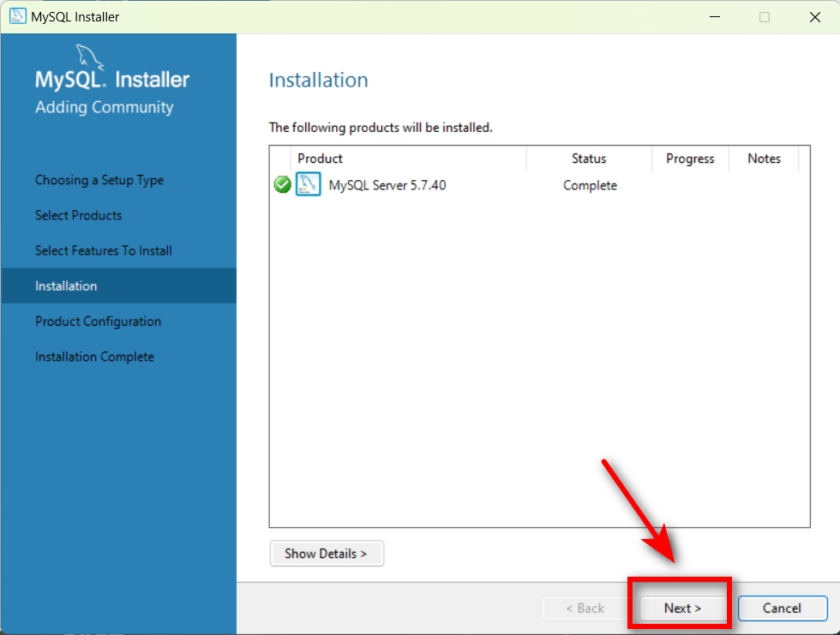Click the Cancel button
The image size is (840, 635).
[x=782, y=608]
